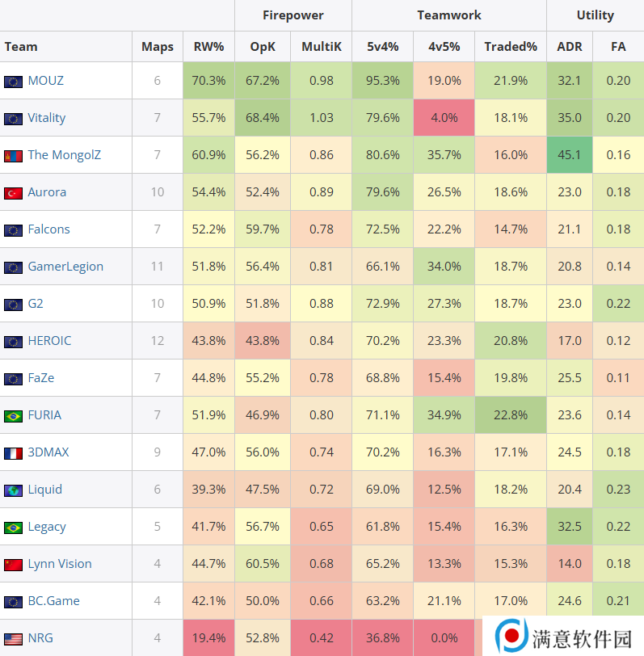The height and width of the screenshot is (656, 644).
Task: Open the 3DMAX team link
Action: pos(48,452)
